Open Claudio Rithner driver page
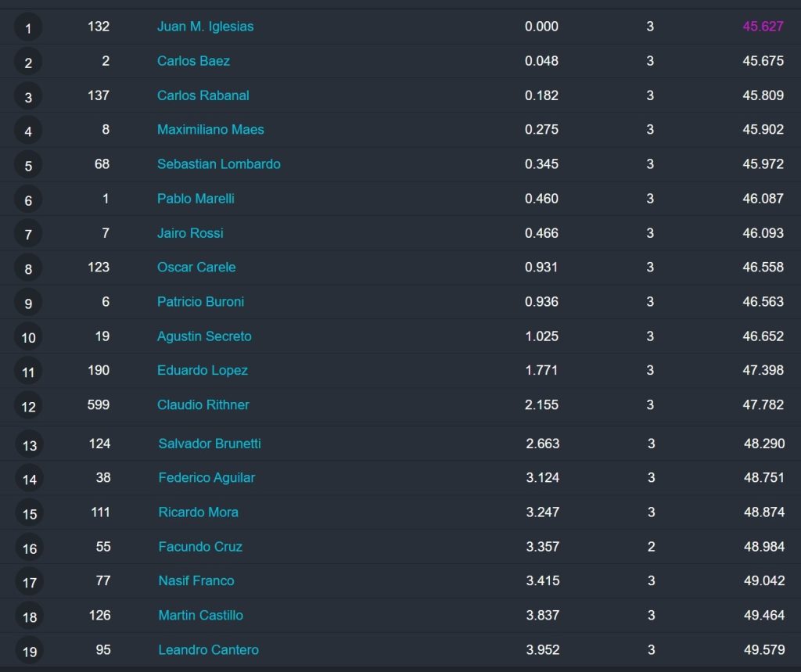Viewport: 801px width, 672px height. pos(203,404)
